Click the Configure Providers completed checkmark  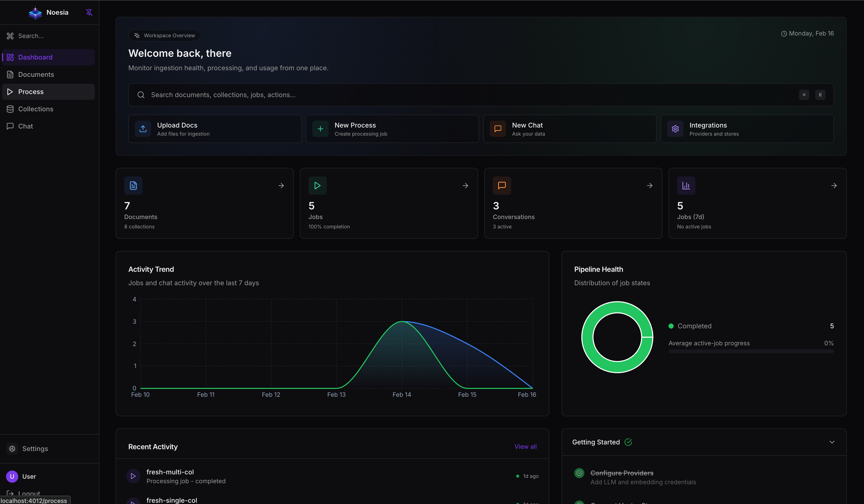(579, 473)
